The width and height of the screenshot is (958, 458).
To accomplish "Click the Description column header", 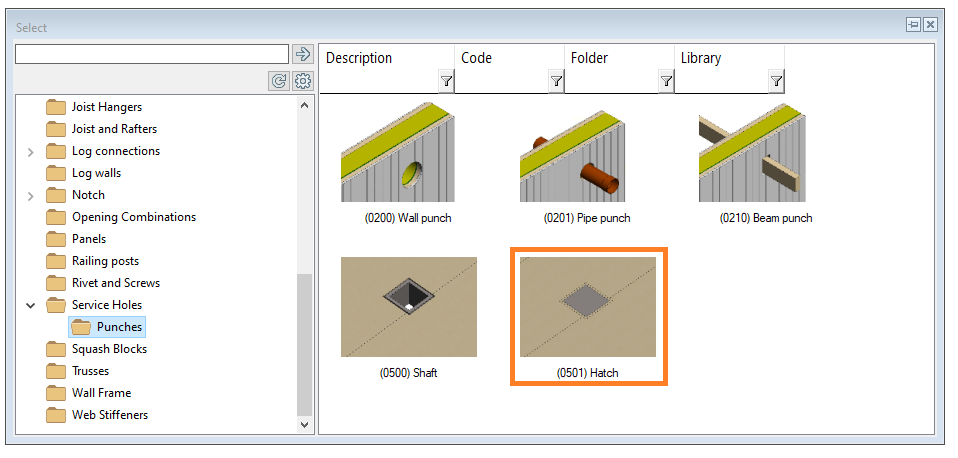I will pyautogui.click(x=359, y=58).
